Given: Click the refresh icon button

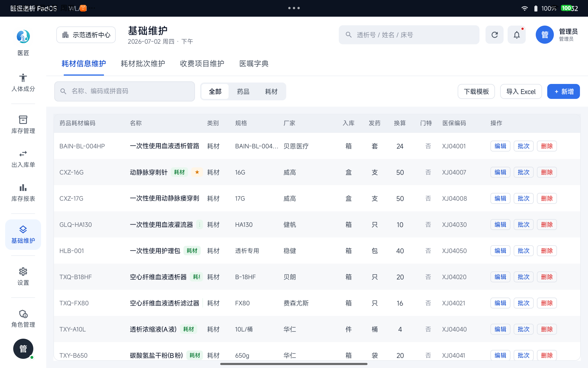Looking at the screenshot, I should (x=494, y=35).
